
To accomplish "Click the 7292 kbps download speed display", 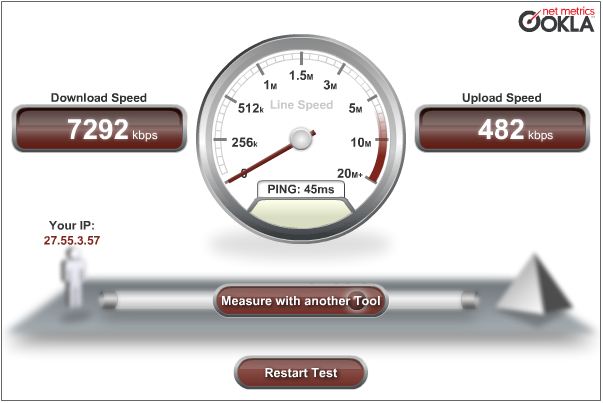I will 99,129.
